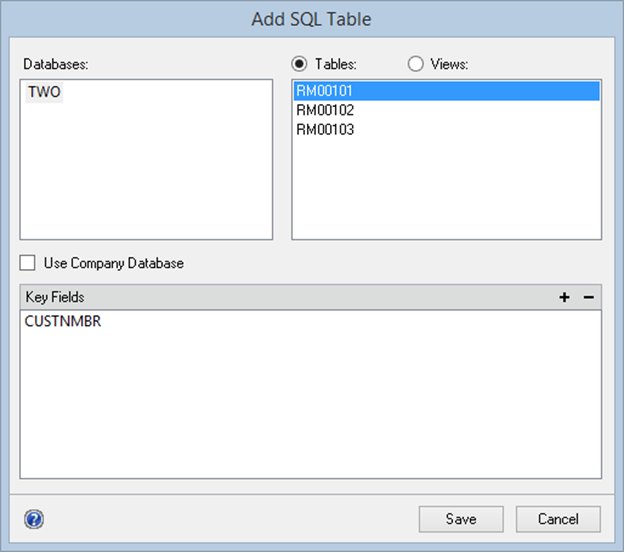Click the Cancel button
The width and height of the screenshot is (625, 553).
point(558,519)
